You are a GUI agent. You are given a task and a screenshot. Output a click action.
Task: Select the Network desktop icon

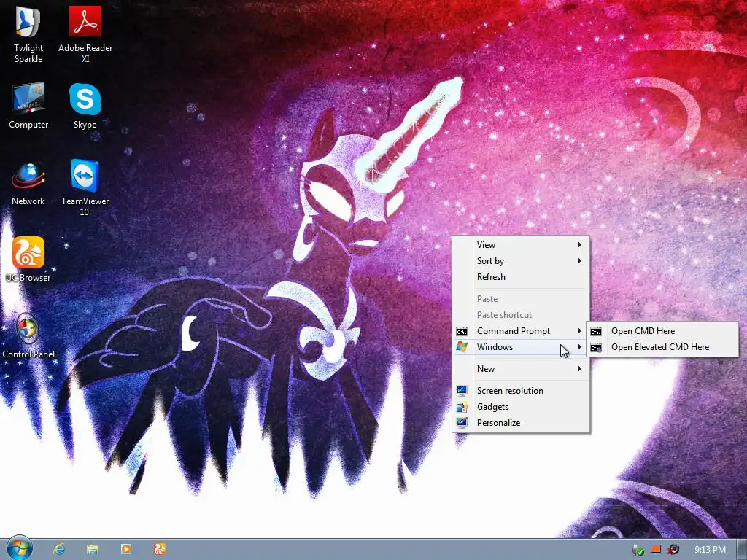(28, 183)
